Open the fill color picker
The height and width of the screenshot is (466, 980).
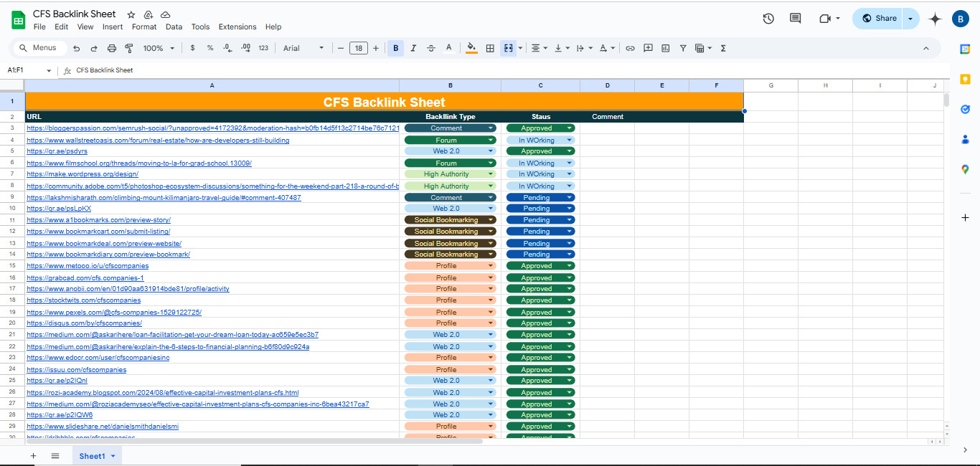point(471,48)
